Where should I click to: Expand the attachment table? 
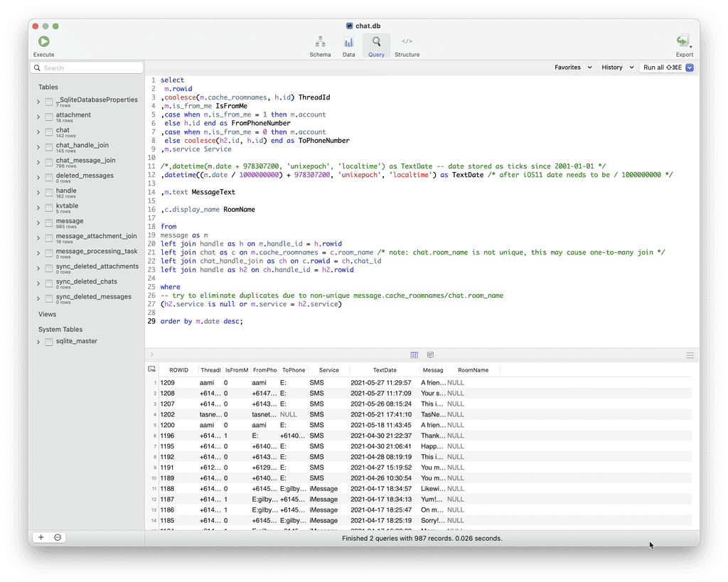[x=38, y=117]
